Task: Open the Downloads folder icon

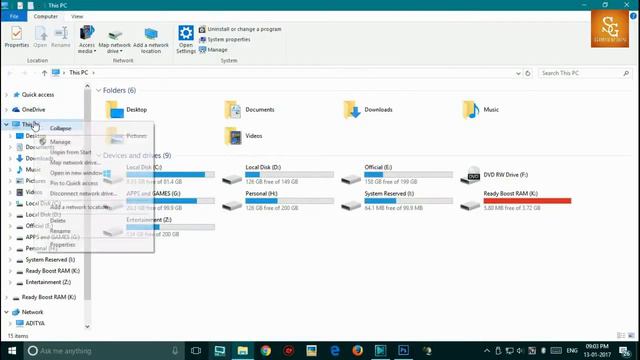Action: coord(352,109)
